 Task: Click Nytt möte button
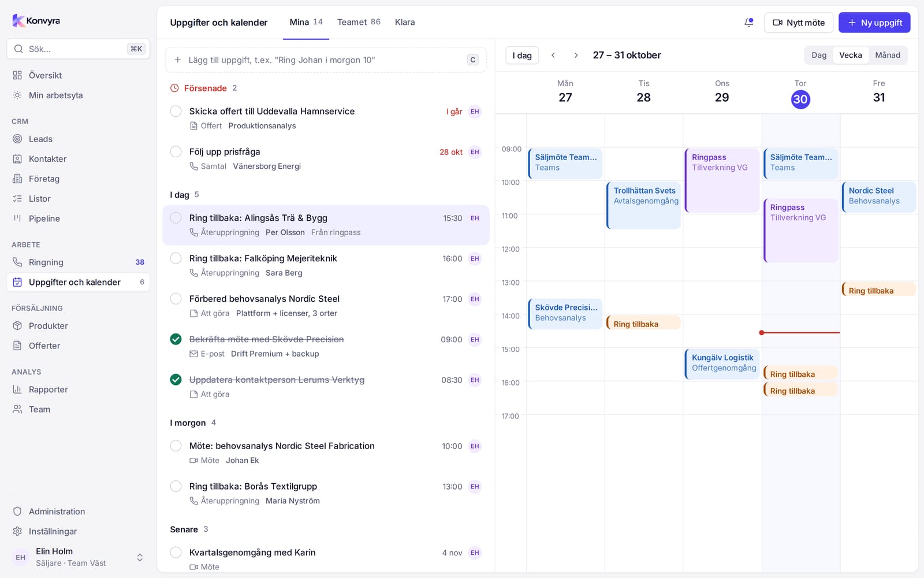coord(799,23)
